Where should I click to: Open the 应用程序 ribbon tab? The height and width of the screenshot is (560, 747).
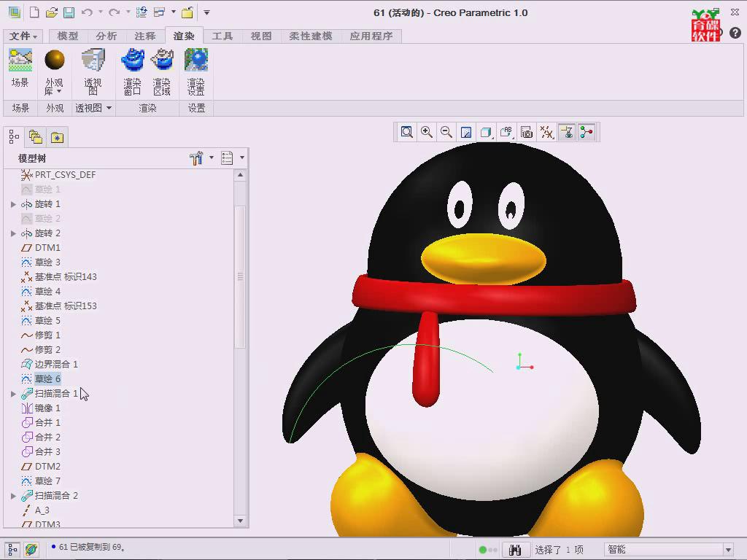[371, 36]
